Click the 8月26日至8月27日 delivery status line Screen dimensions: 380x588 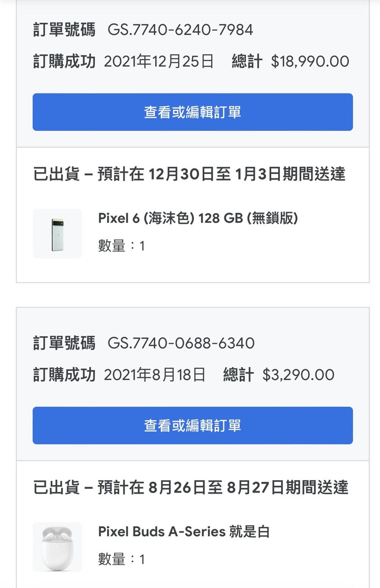(x=191, y=487)
